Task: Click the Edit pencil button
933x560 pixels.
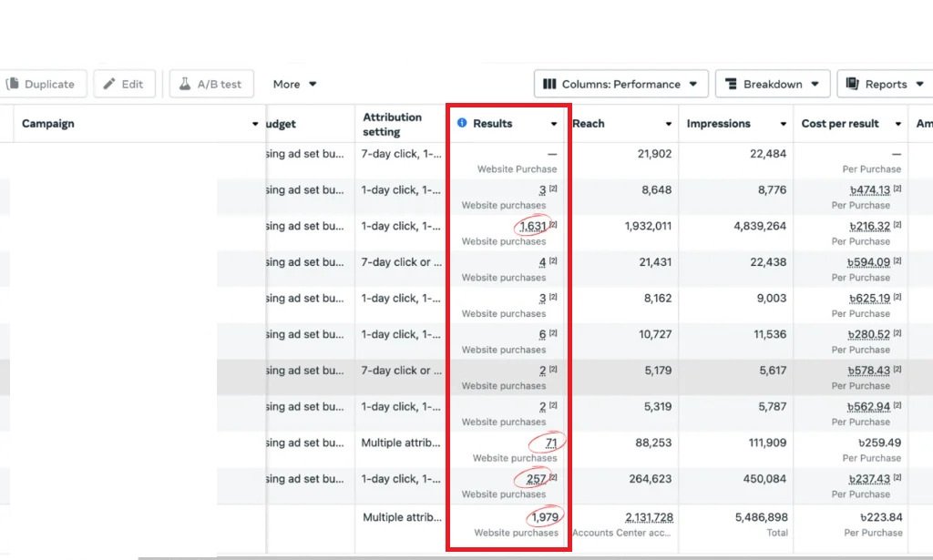Action: (124, 84)
